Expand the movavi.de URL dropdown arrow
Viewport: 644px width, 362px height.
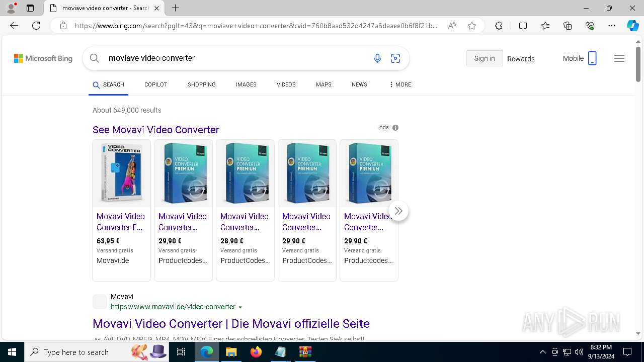(x=240, y=307)
